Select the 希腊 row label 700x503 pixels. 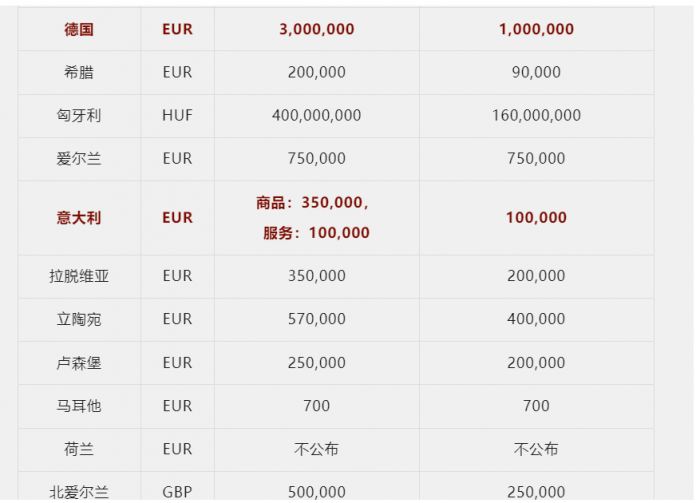tap(79, 72)
